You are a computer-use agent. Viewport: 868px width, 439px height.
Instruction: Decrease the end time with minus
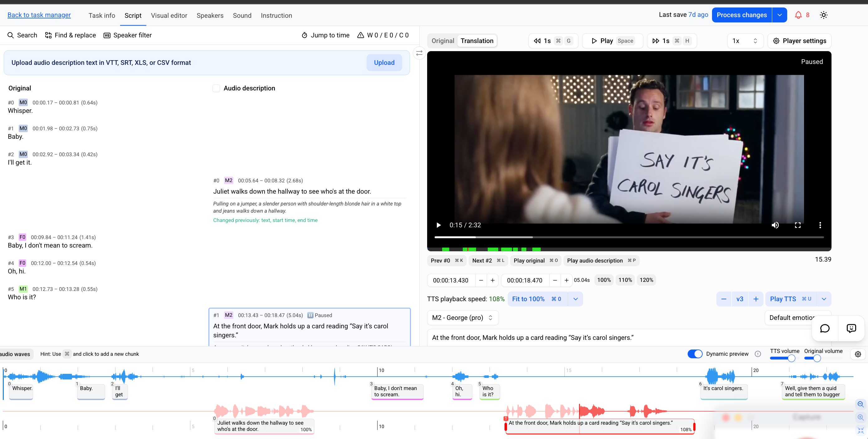point(555,280)
